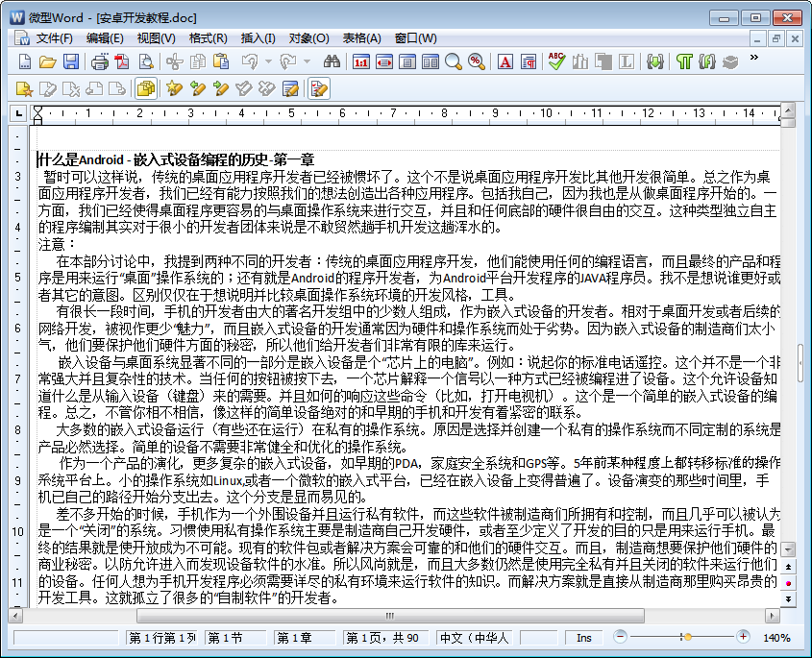
Task: Click page indicator 第1页，共90
Action: (x=385, y=638)
